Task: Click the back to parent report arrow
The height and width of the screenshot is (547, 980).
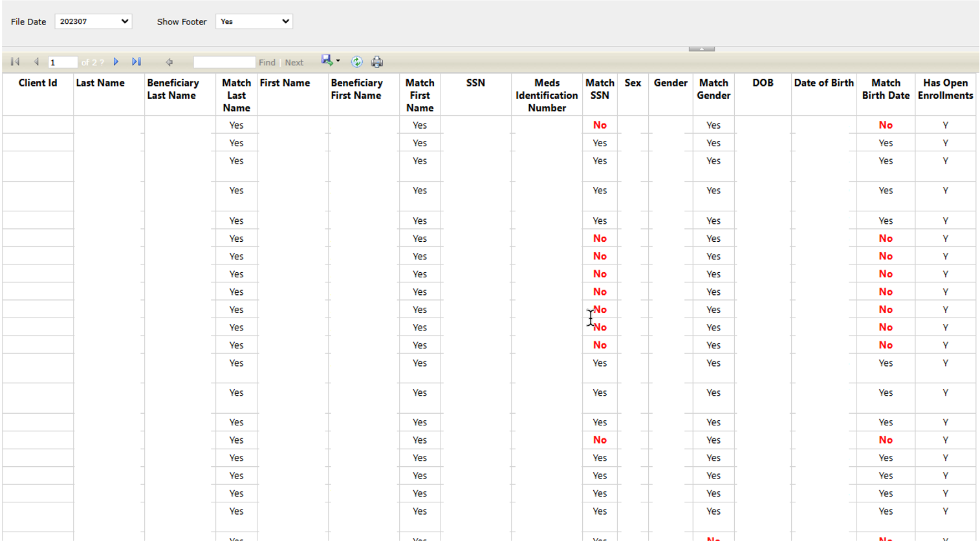Action: click(169, 63)
